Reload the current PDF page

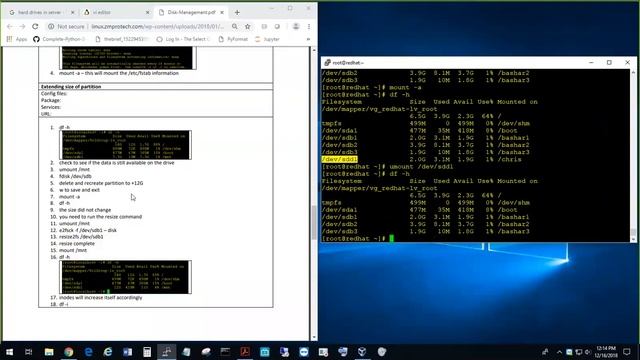pyautogui.click(x=35, y=27)
